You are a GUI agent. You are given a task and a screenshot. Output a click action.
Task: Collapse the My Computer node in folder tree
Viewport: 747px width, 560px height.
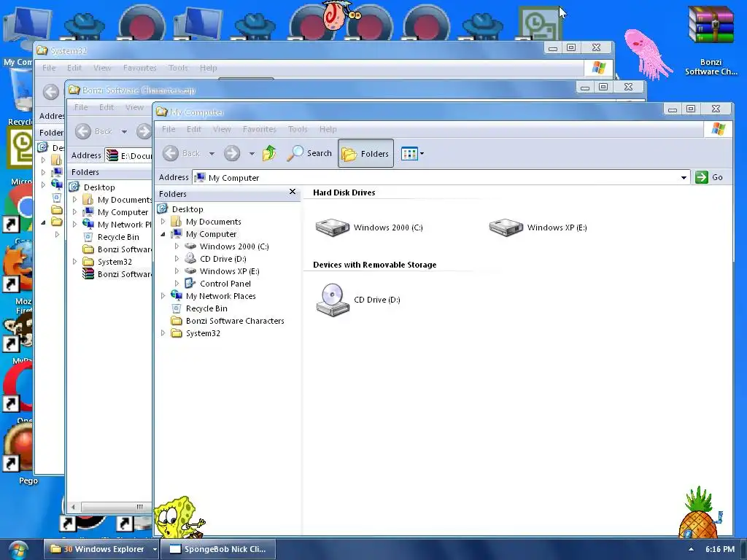[x=163, y=234]
